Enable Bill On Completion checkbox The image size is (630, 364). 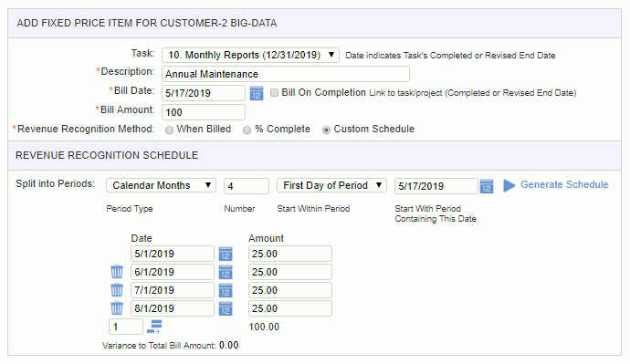274,93
